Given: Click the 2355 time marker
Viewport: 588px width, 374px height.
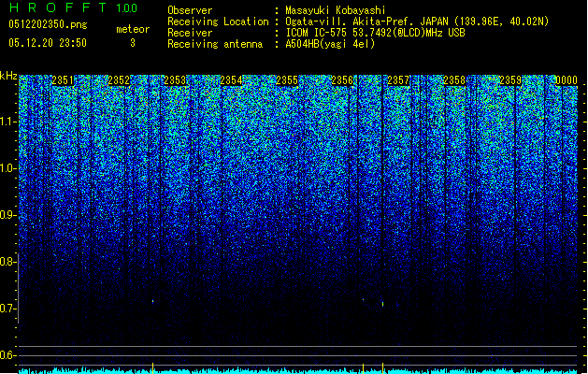Looking at the screenshot, I should pyautogui.click(x=287, y=80).
